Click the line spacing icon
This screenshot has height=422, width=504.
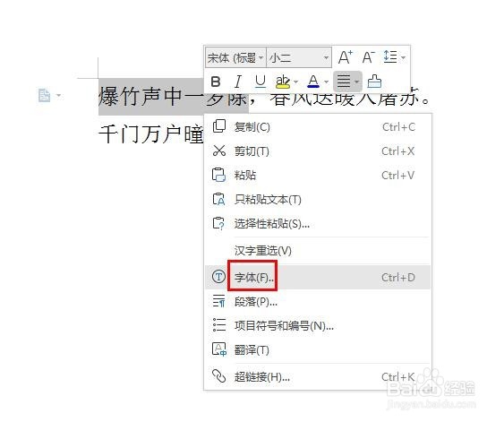390,57
